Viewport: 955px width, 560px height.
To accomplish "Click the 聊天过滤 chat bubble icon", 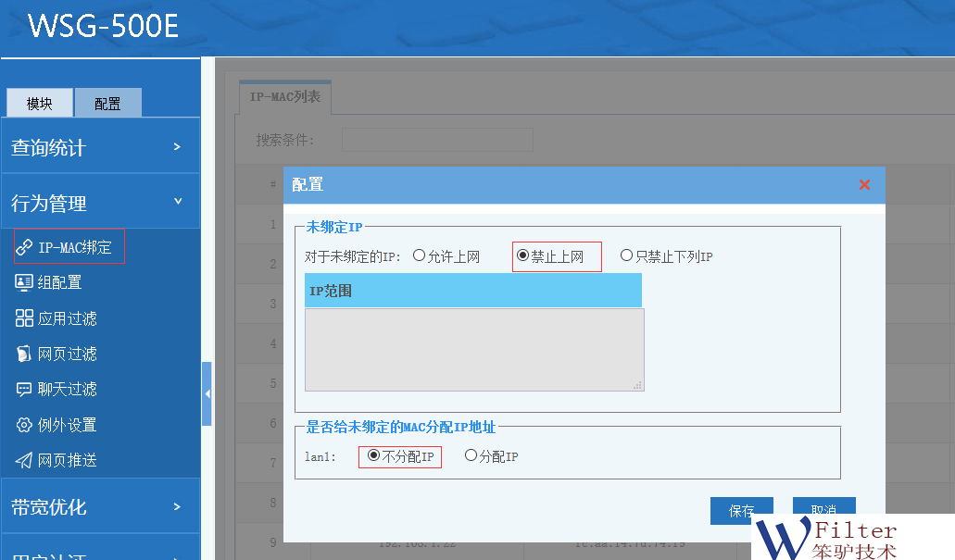I will [x=24, y=389].
